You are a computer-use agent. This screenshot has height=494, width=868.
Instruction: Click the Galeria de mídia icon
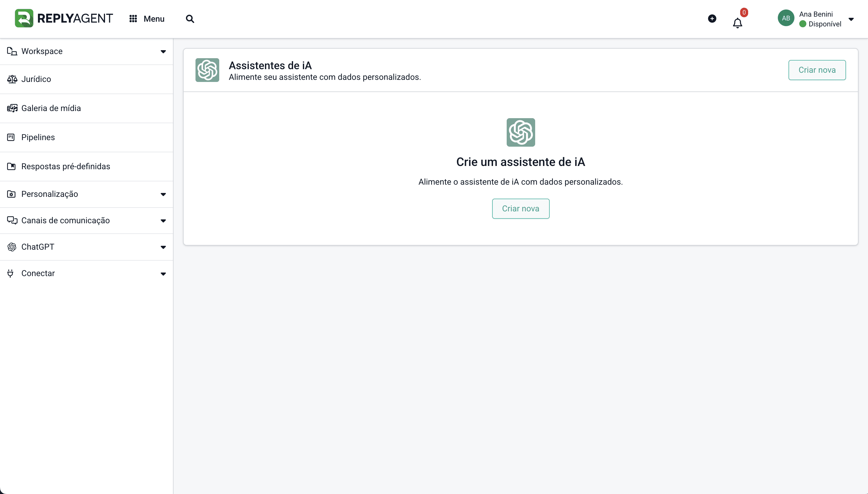[12, 108]
